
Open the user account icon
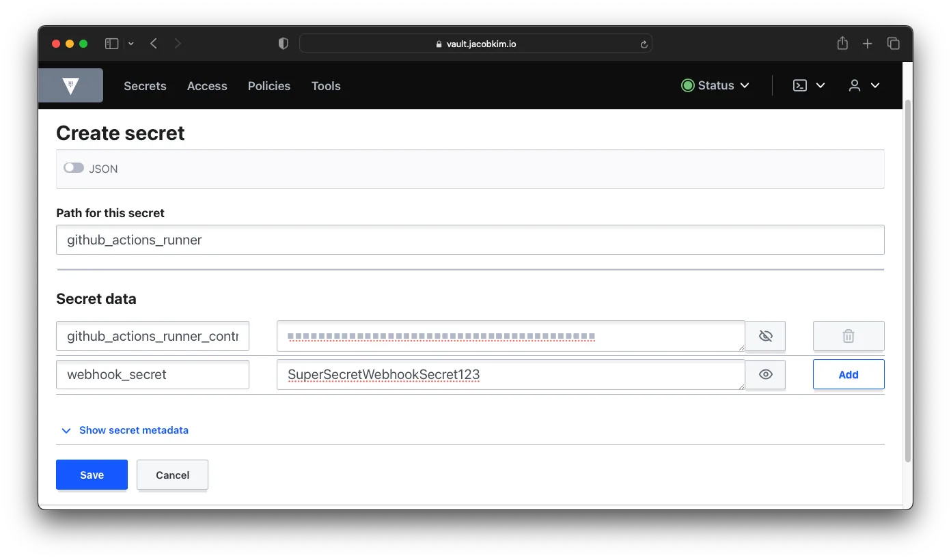pyautogui.click(x=854, y=85)
